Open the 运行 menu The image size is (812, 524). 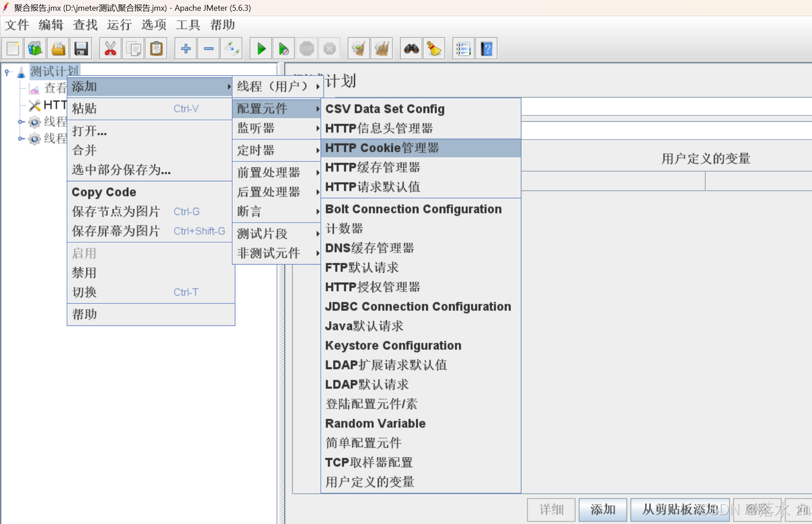click(120, 25)
